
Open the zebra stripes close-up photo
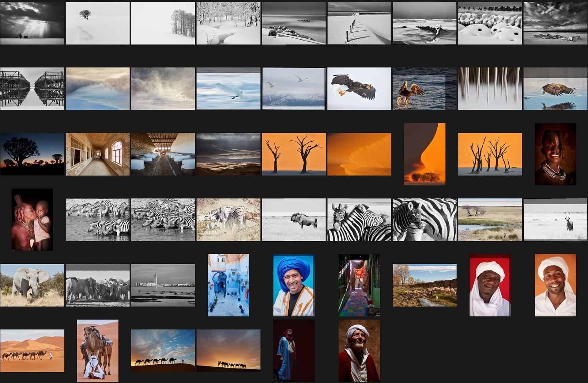click(x=424, y=220)
